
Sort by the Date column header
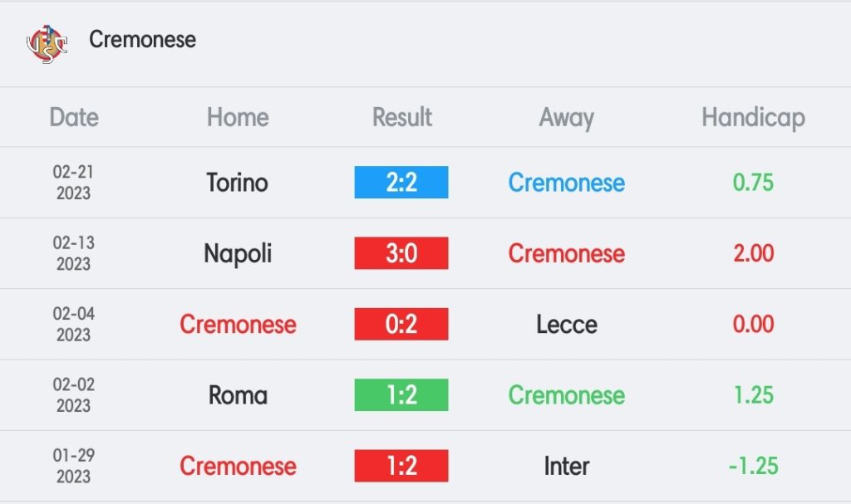point(74,117)
